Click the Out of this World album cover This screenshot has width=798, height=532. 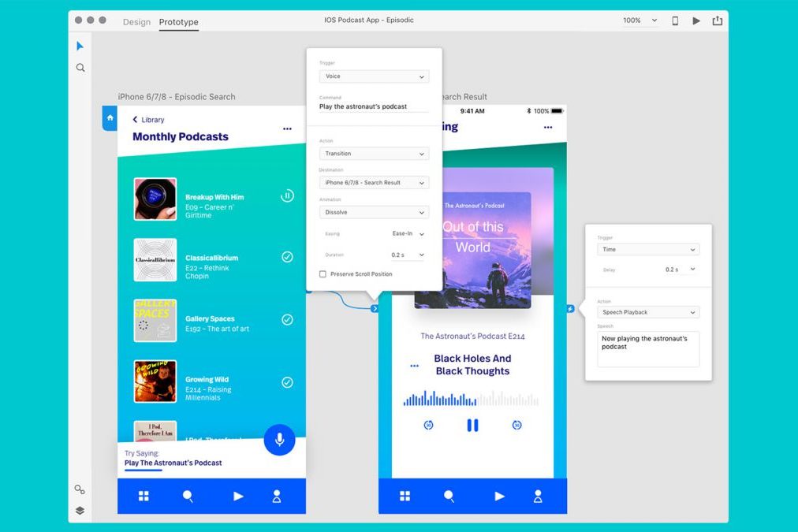473,250
